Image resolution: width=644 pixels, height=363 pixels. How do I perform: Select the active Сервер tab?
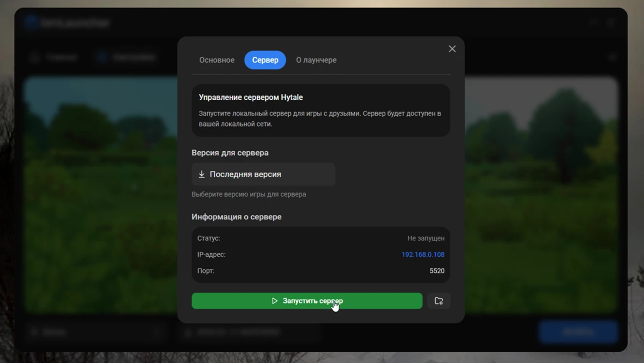tap(265, 60)
